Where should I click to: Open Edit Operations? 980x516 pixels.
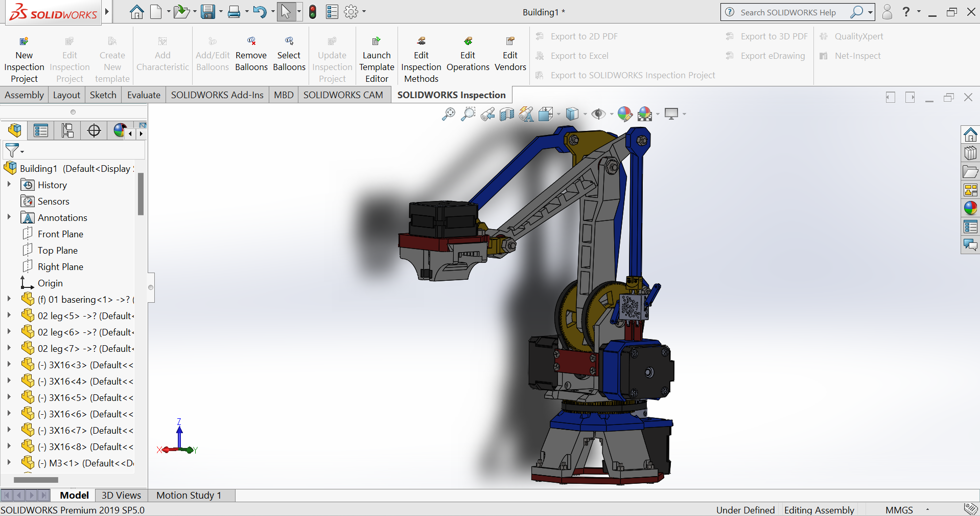point(468,54)
